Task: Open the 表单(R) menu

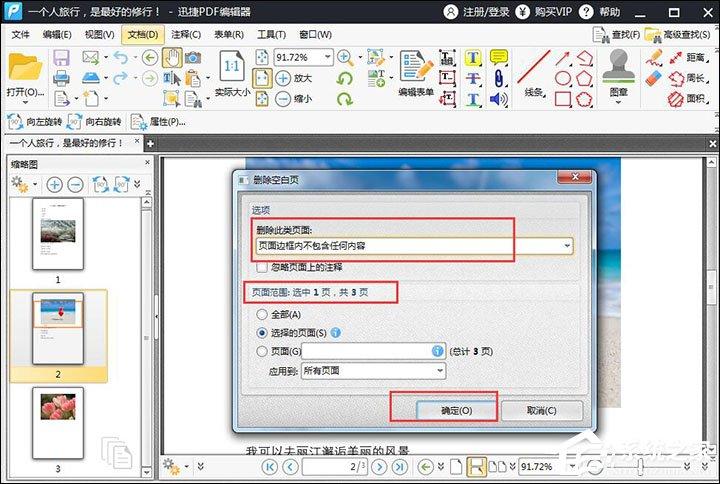Action: (x=229, y=34)
